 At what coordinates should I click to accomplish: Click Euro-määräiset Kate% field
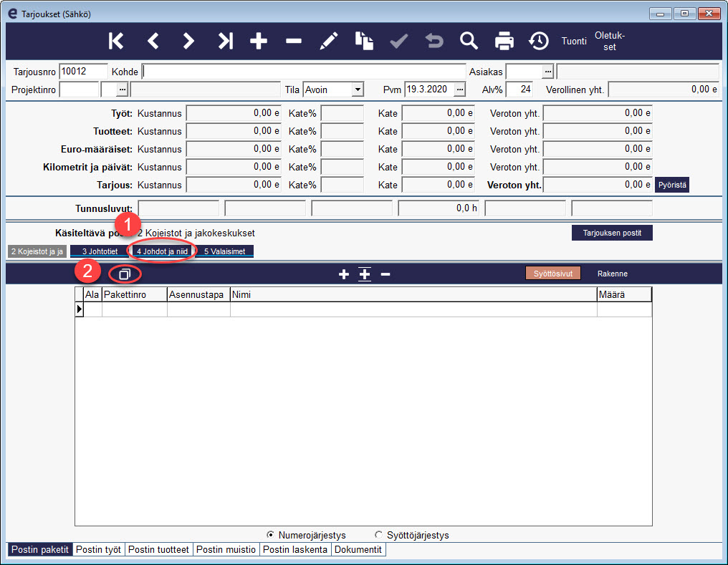(x=343, y=149)
